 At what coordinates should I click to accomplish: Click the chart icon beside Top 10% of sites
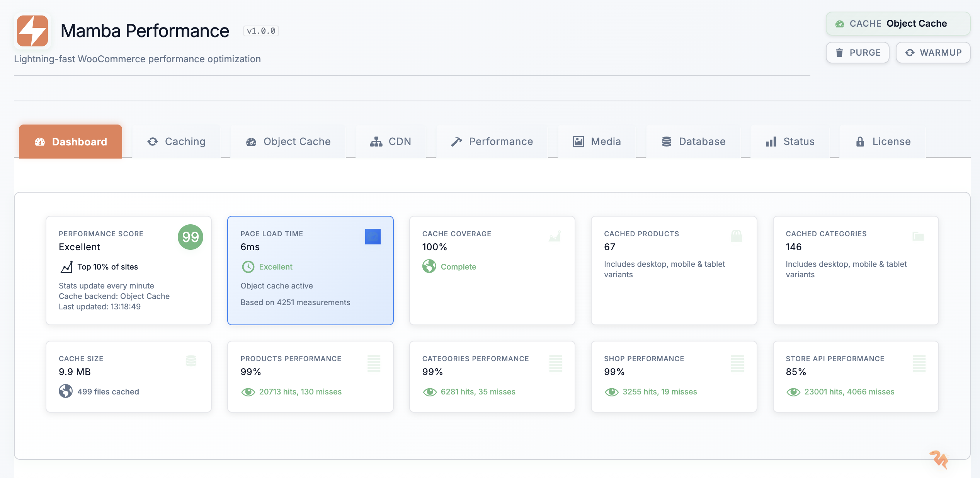pyautogui.click(x=66, y=267)
